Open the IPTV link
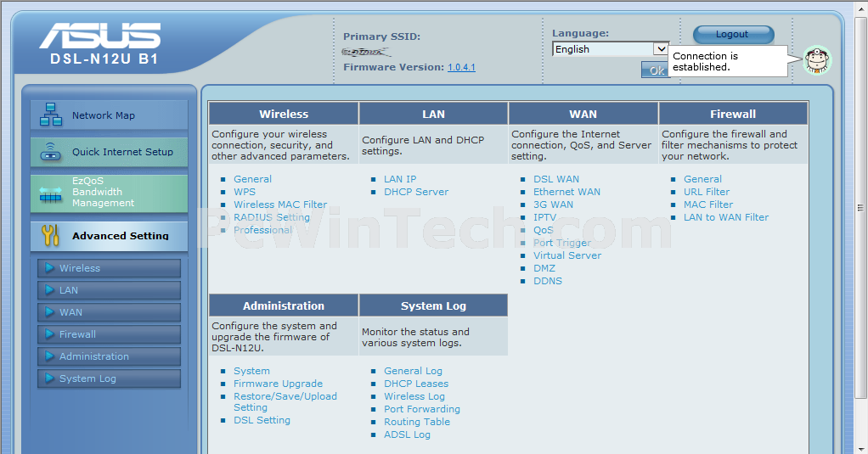This screenshot has height=454, width=868. 544,216
